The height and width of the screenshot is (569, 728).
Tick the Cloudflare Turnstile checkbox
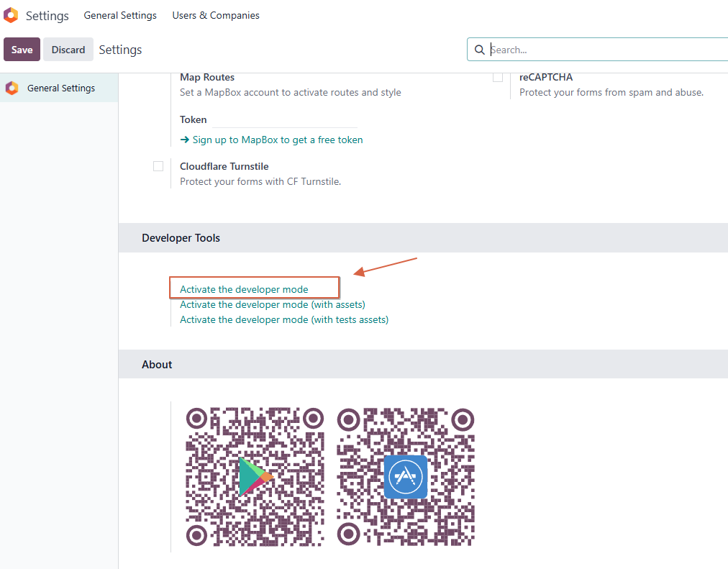click(x=158, y=166)
